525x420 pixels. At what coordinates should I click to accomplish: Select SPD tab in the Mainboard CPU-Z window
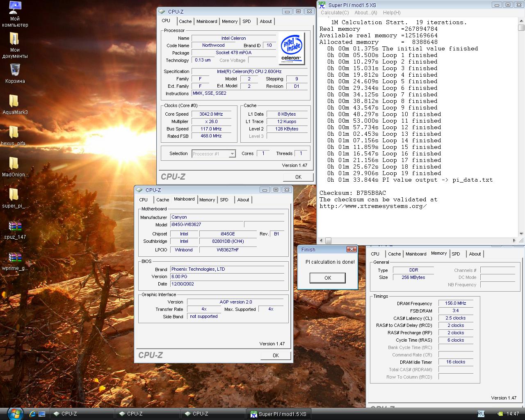224,200
